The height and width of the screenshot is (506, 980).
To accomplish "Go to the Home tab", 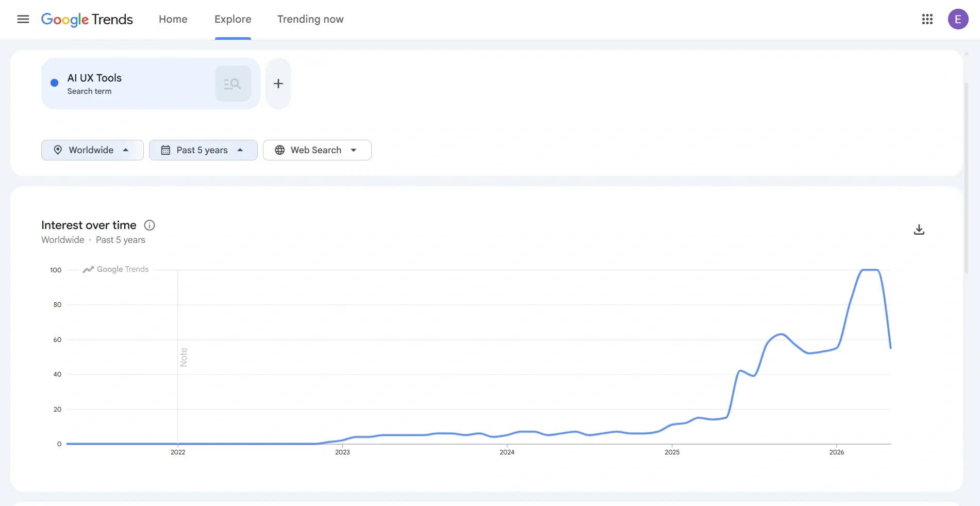I will [173, 19].
